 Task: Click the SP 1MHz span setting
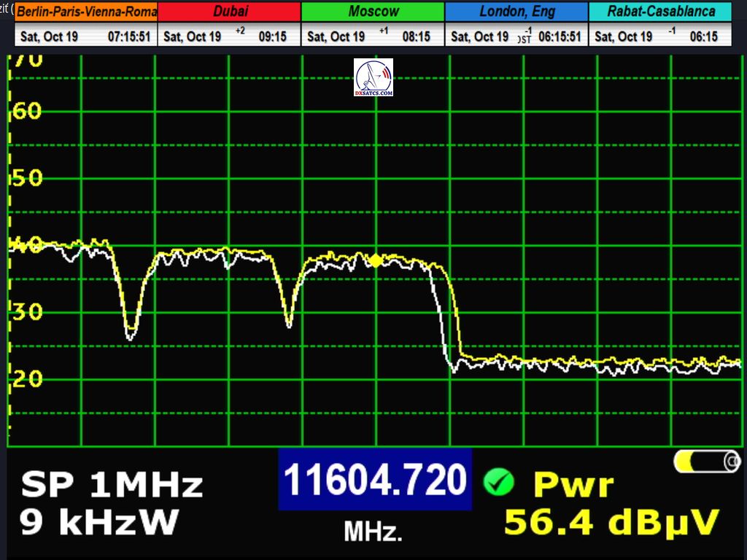pos(112,484)
